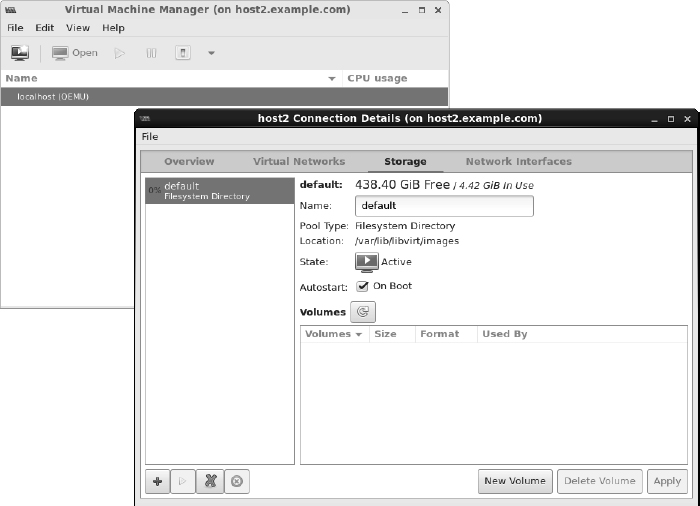Sort by the Volumes column header
This screenshot has width=700, height=506.
[x=334, y=334]
